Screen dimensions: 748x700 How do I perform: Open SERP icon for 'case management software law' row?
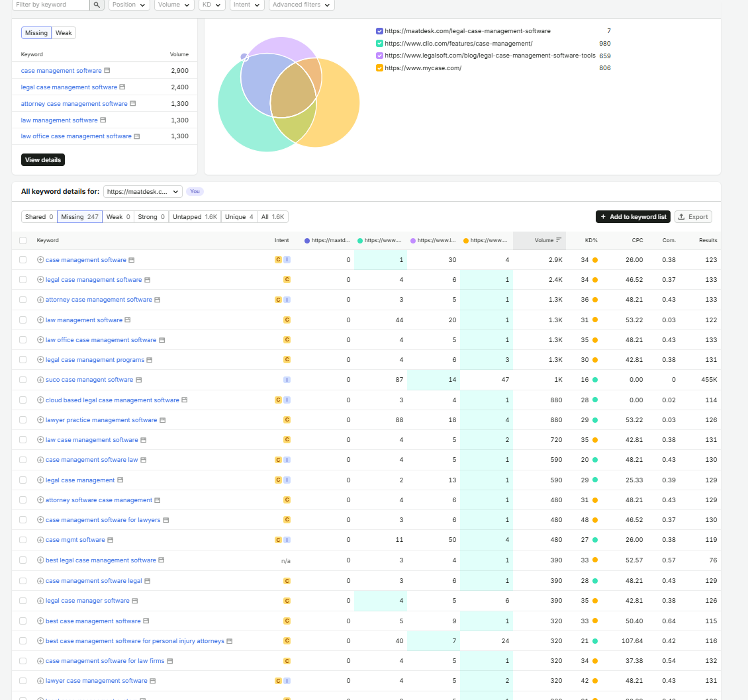(144, 460)
